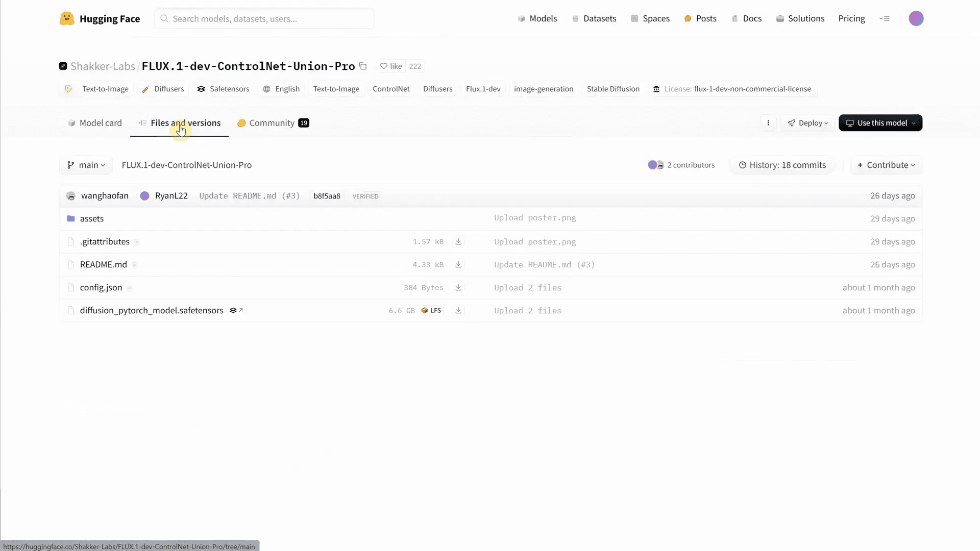The height and width of the screenshot is (551, 980).
Task: Open the three-dot more options menu
Action: pyautogui.click(x=768, y=123)
